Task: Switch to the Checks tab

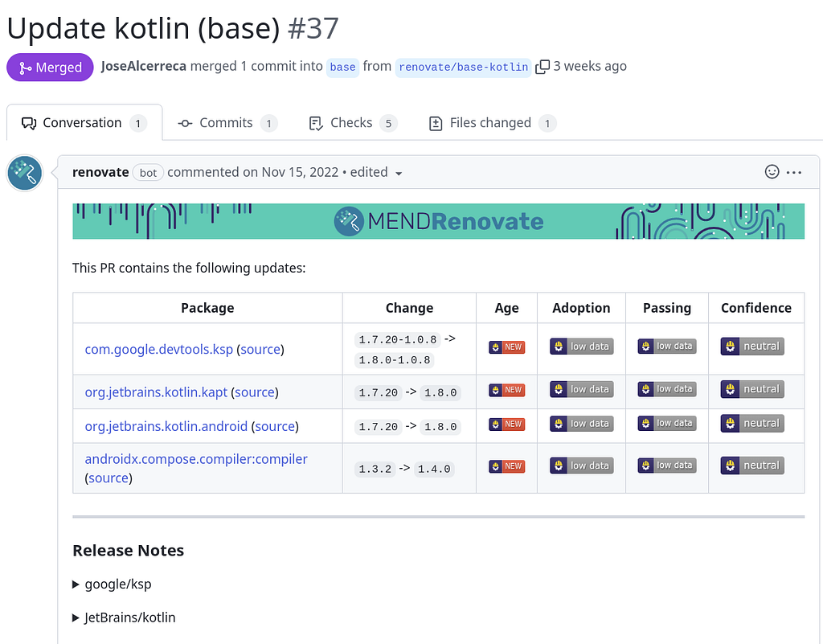Action: 353,123
